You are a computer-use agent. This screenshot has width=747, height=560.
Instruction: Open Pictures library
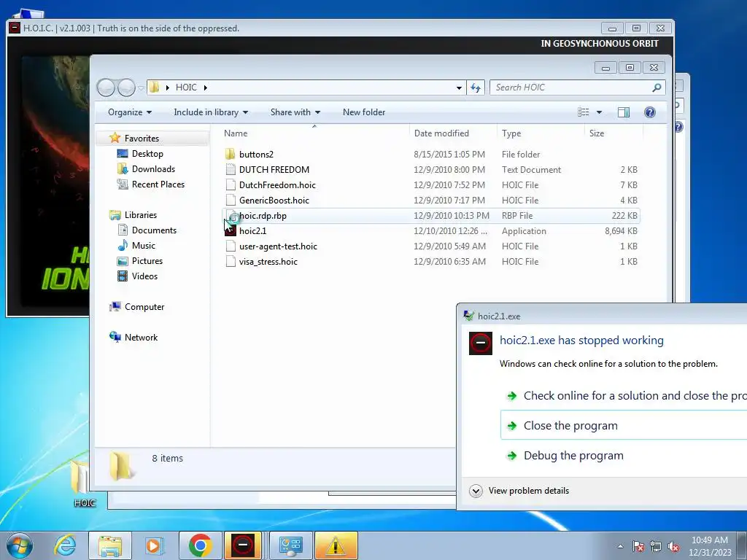(147, 261)
